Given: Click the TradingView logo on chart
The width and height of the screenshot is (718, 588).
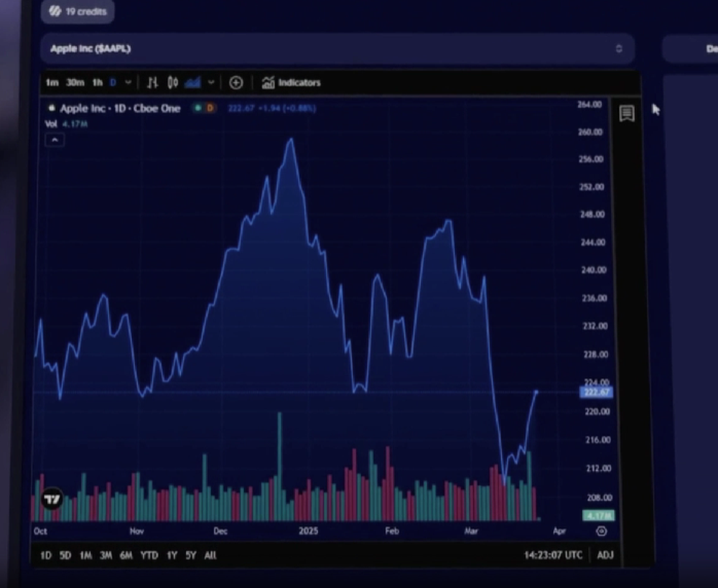Looking at the screenshot, I should click(52, 499).
